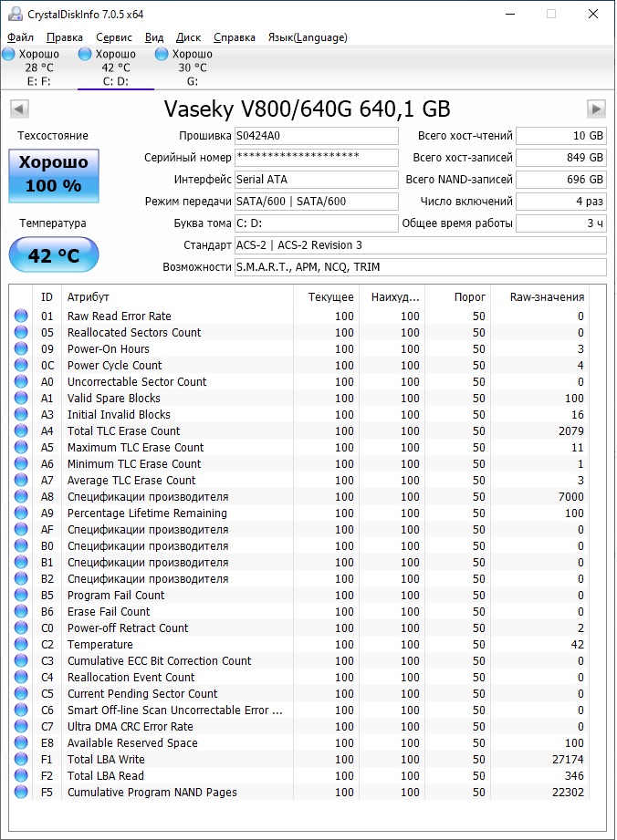Screen dimensions: 617x840
Task: Click the Режим передачи field SATA/600
Action: pos(317,202)
